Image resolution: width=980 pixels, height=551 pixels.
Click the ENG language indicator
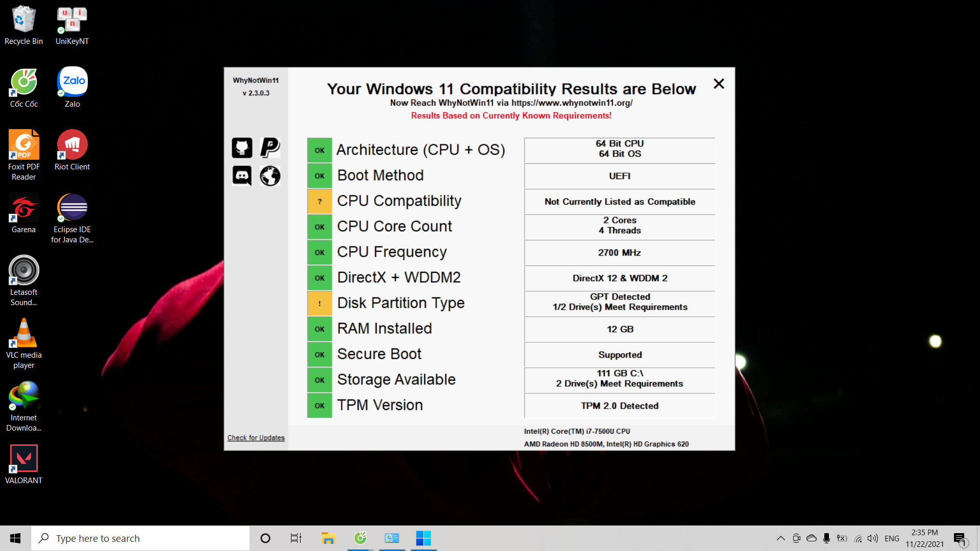click(892, 538)
